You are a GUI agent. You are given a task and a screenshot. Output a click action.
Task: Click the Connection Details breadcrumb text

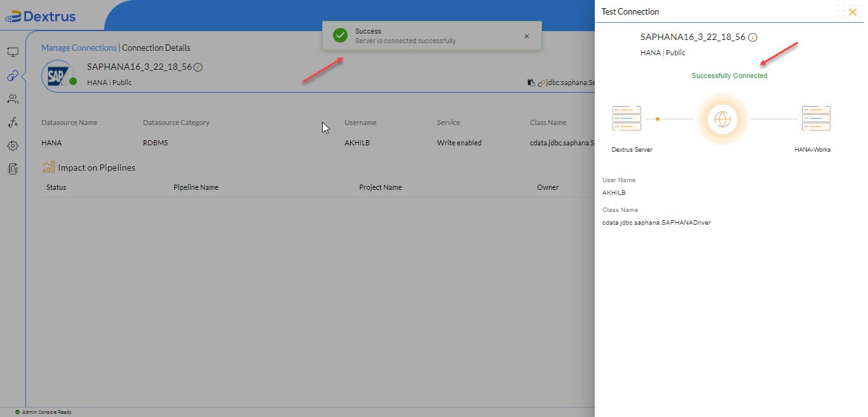tap(156, 48)
